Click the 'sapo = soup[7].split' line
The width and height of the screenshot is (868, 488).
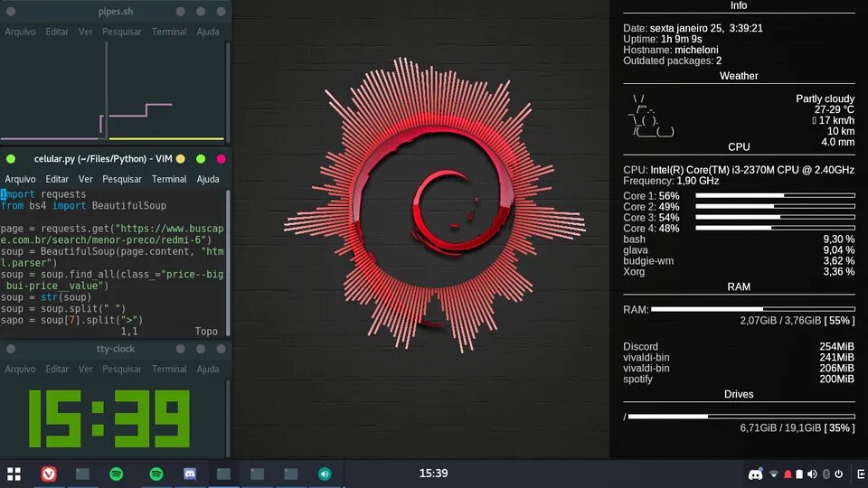click(x=72, y=320)
